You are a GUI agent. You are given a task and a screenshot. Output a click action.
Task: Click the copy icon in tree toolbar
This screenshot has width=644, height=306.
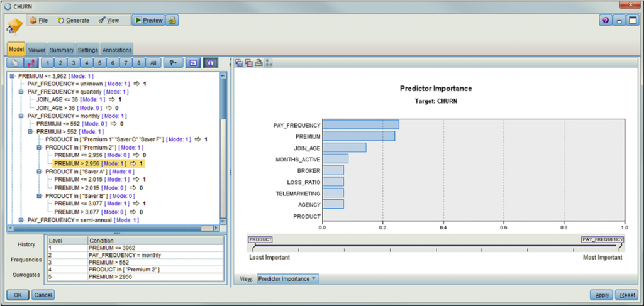tap(16, 63)
